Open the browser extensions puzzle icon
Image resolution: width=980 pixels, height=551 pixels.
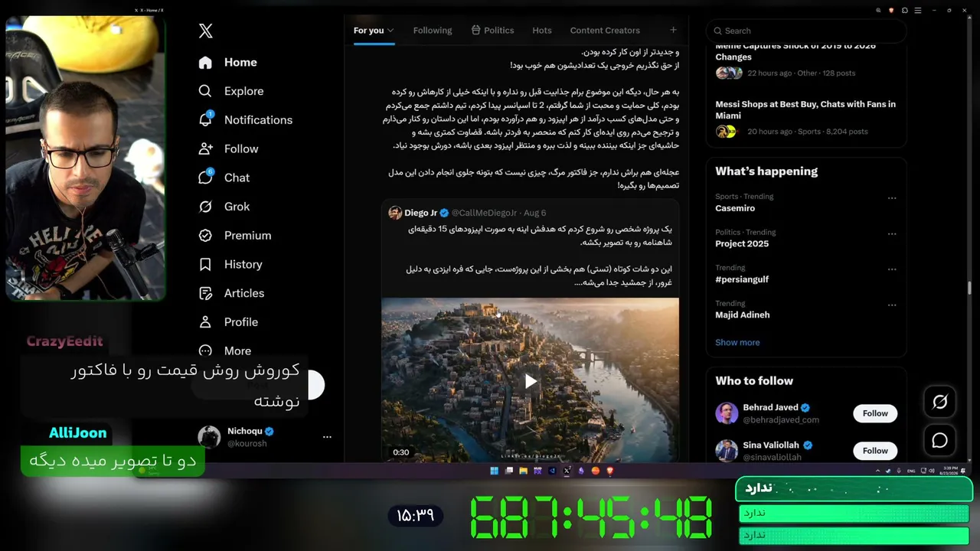click(x=904, y=11)
